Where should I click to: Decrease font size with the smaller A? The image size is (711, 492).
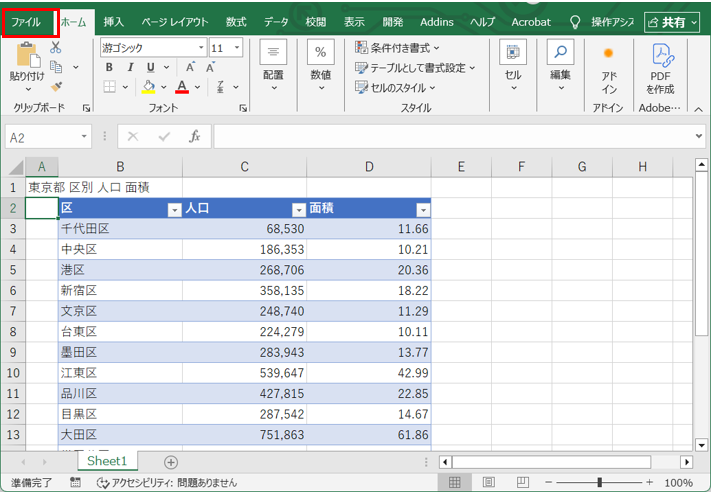[x=210, y=68]
